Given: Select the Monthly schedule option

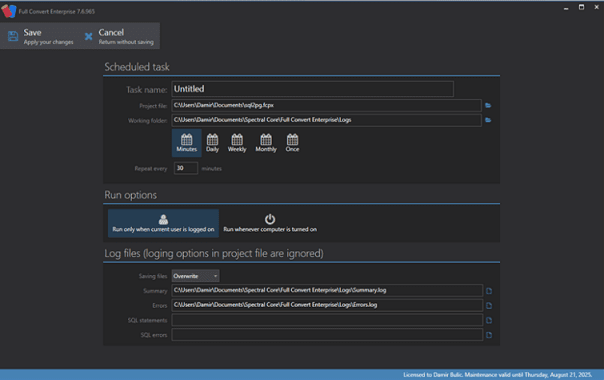Looking at the screenshot, I should (266, 143).
